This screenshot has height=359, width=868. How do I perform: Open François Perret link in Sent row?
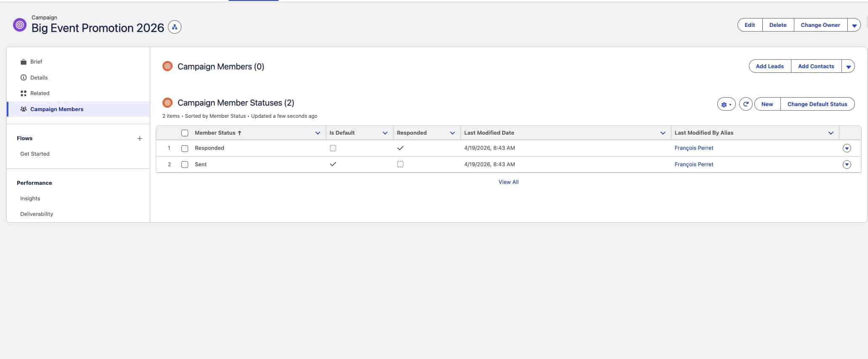click(x=694, y=165)
